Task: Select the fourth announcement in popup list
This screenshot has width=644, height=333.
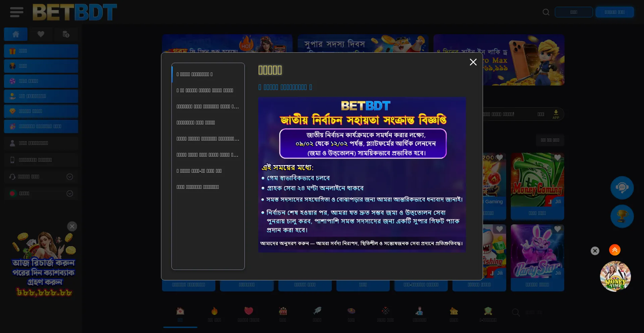Action: tap(208, 123)
